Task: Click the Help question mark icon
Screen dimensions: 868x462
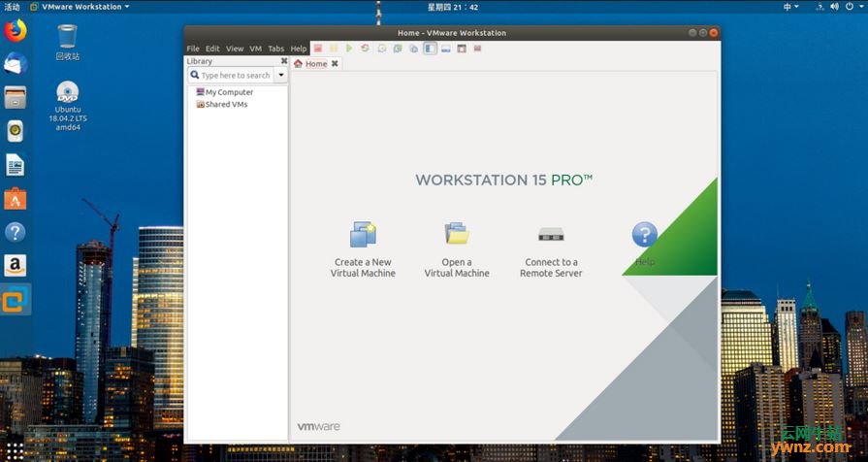Action: click(x=645, y=235)
